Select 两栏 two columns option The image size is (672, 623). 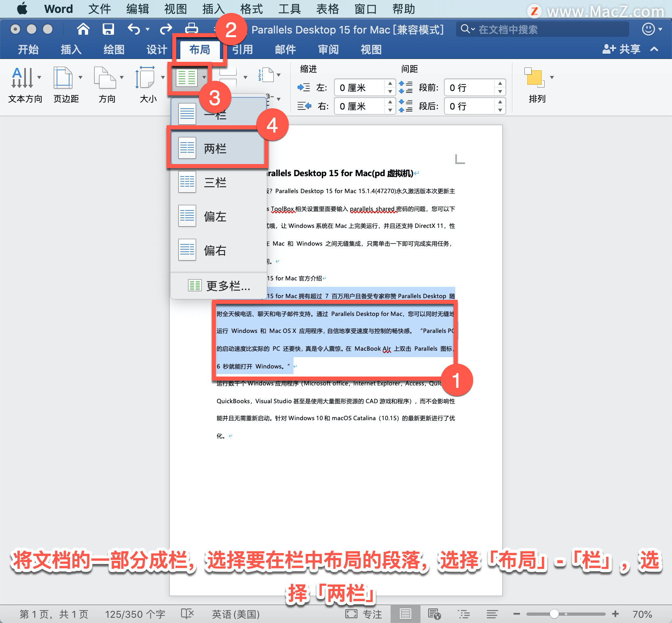[218, 148]
